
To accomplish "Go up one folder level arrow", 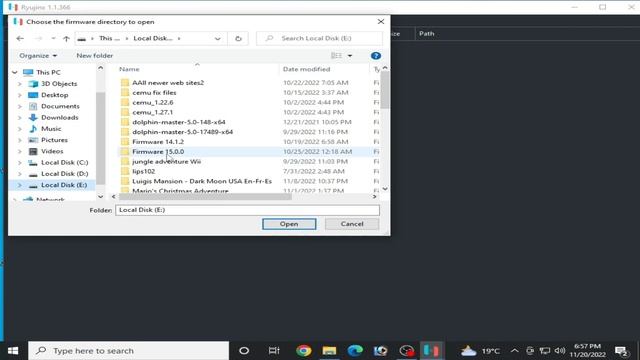I will 66,38.
